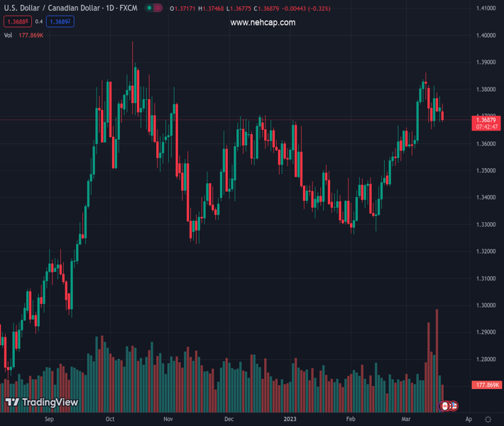Click the spread value 0.4
504x426 pixels.
39,21
